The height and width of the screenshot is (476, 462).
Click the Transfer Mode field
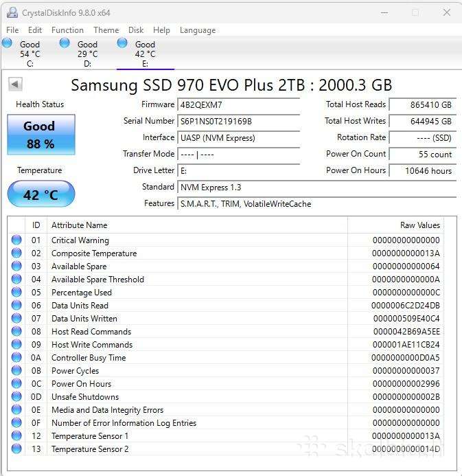[238, 155]
